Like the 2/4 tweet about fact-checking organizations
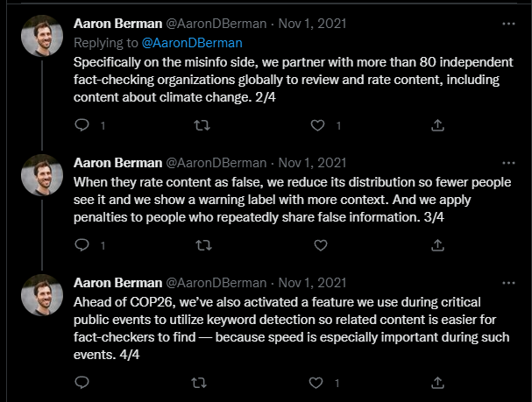This screenshot has width=532, height=402. 321,125
